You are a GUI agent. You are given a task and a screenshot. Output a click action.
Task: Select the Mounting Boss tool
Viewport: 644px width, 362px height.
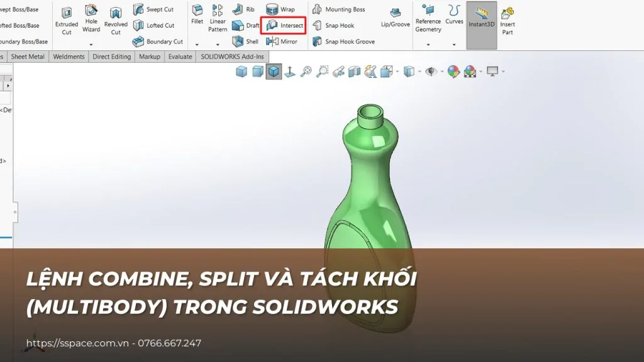(338, 9)
